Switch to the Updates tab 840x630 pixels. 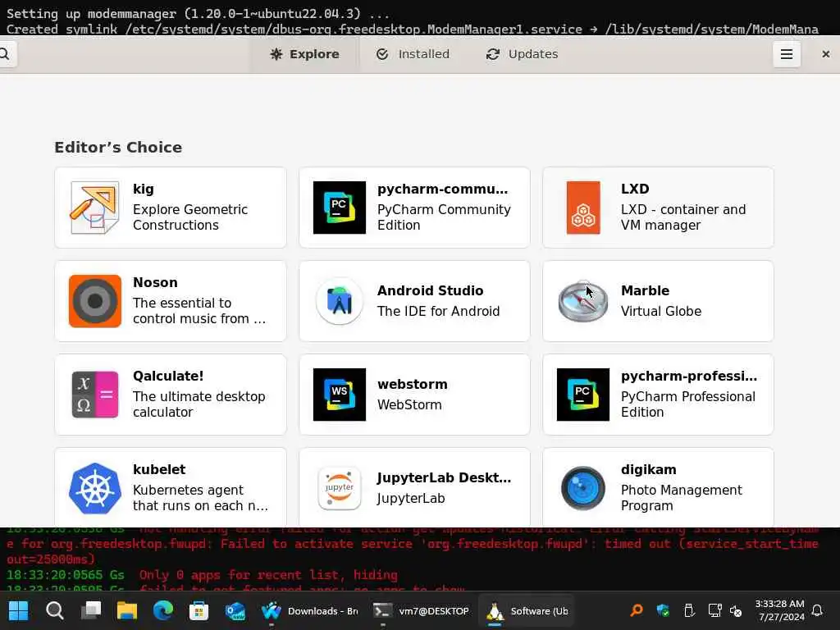tap(523, 54)
